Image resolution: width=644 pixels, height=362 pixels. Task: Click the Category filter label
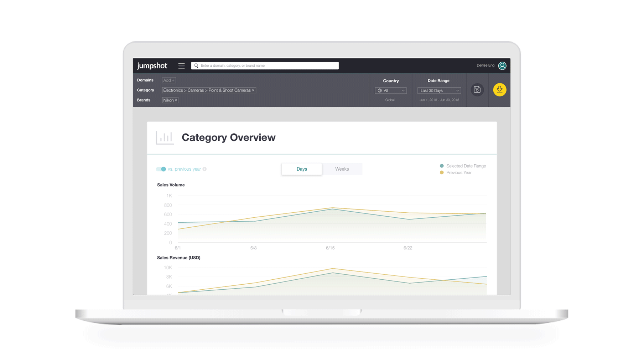[x=146, y=90]
